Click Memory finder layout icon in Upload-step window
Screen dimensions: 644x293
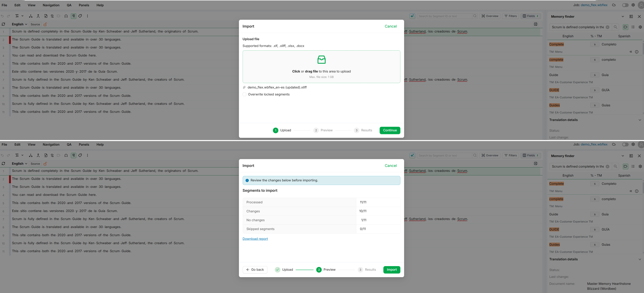631,17
